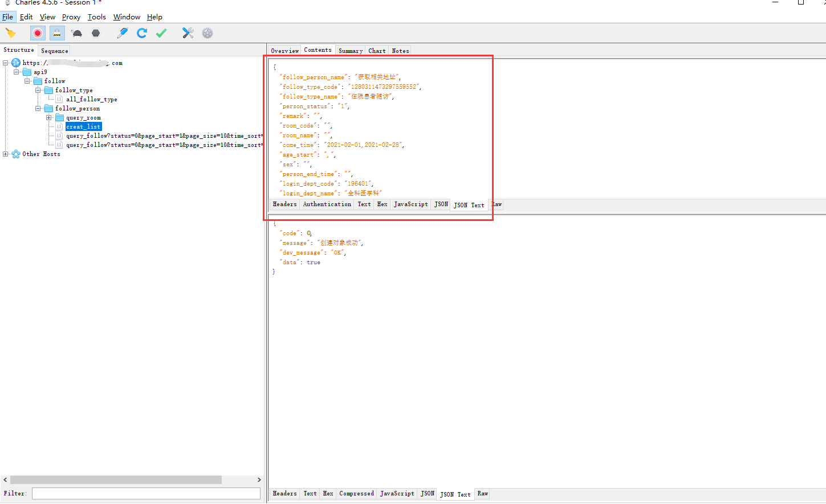The width and height of the screenshot is (826, 504).
Task: Click the Other Hosts cluster icon
Action: coord(16,154)
